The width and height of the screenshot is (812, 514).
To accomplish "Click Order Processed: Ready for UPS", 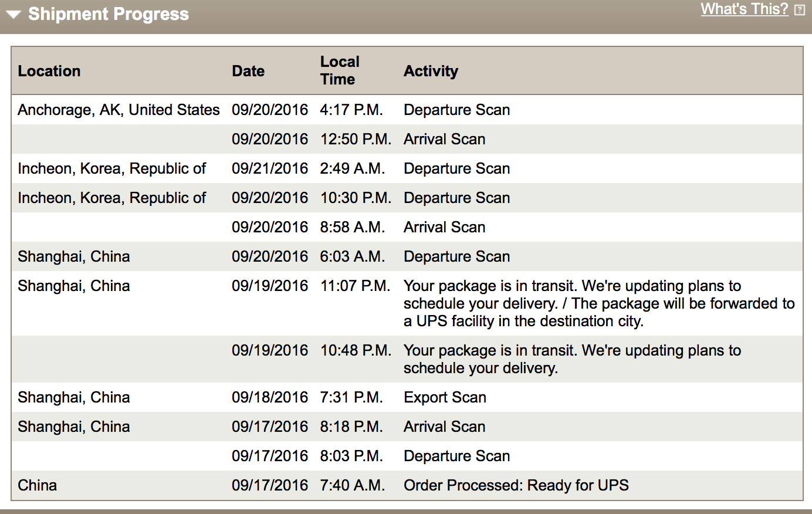I will click(x=516, y=485).
